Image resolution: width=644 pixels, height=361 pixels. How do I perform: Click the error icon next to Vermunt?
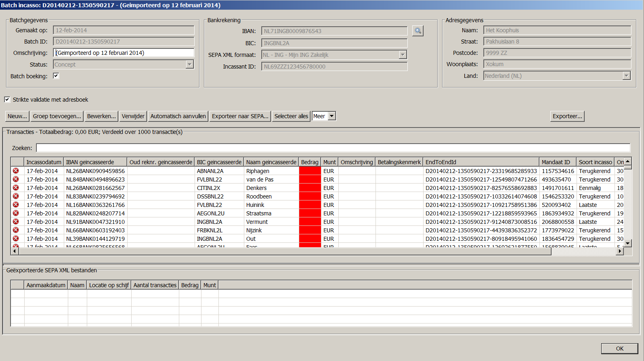click(16, 222)
